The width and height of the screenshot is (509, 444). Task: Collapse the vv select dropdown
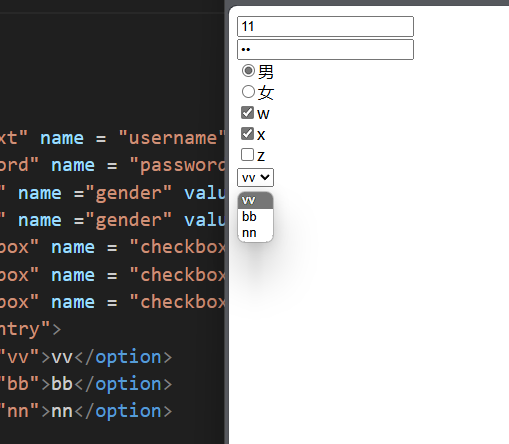click(255, 177)
